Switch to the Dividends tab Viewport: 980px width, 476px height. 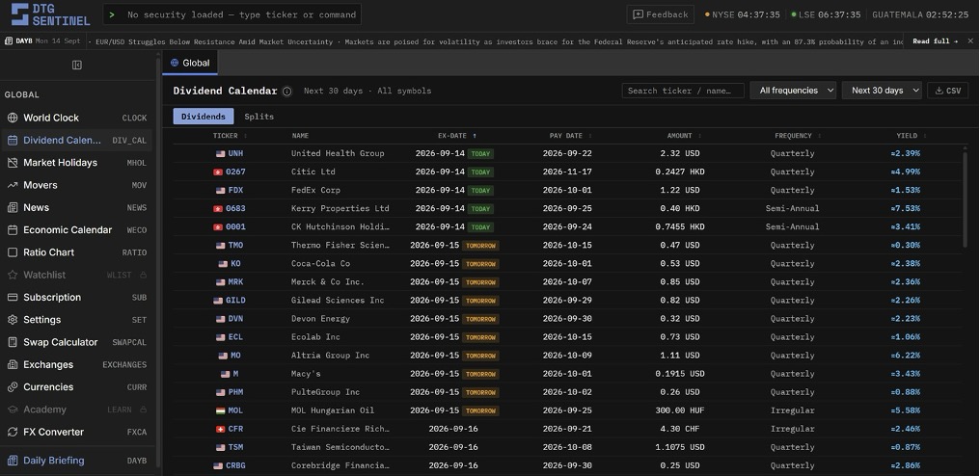pyautogui.click(x=204, y=117)
